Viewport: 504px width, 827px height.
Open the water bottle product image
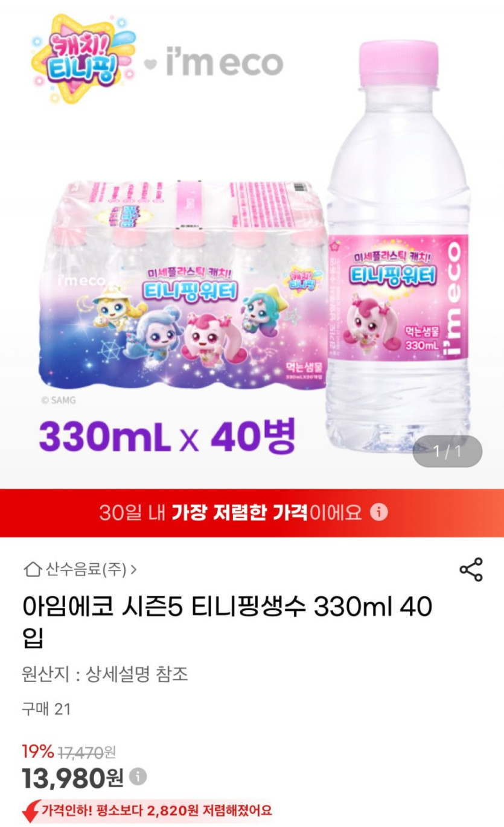pyautogui.click(x=398, y=247)
